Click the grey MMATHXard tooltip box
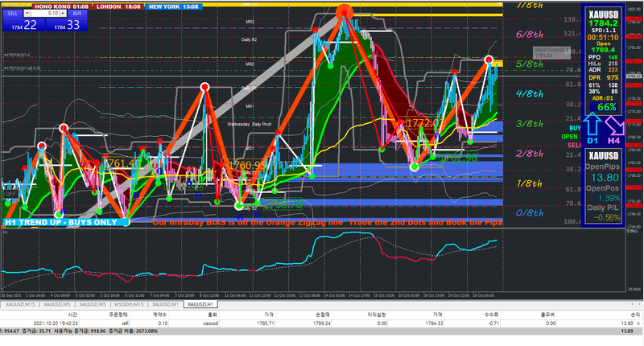Viewport: 644px width, 346px height. coord(551,52)
